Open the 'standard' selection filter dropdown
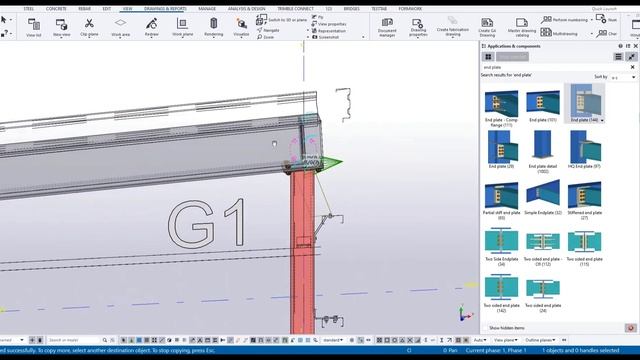Screen dimensions: 640x360 click(334, 340)
